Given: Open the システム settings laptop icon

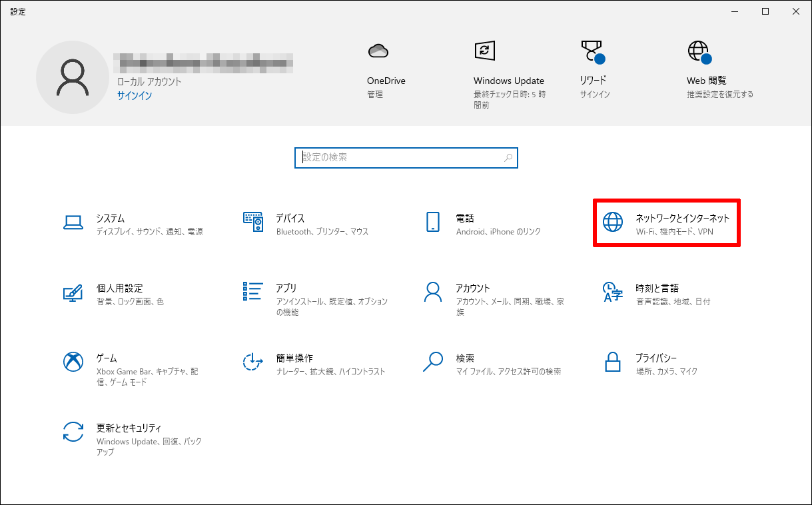Looking at the screenshot, I should pyautogui.click(x=73, y=223).
